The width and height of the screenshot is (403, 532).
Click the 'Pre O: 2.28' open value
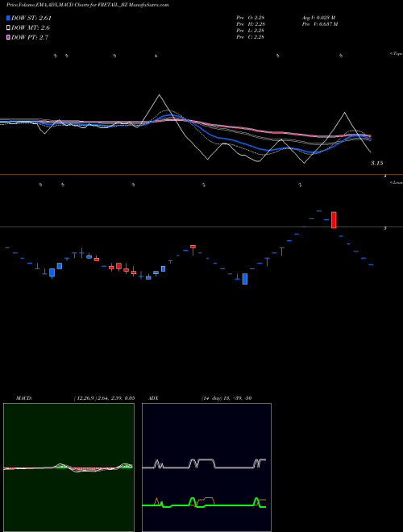(x=251, y=17)
